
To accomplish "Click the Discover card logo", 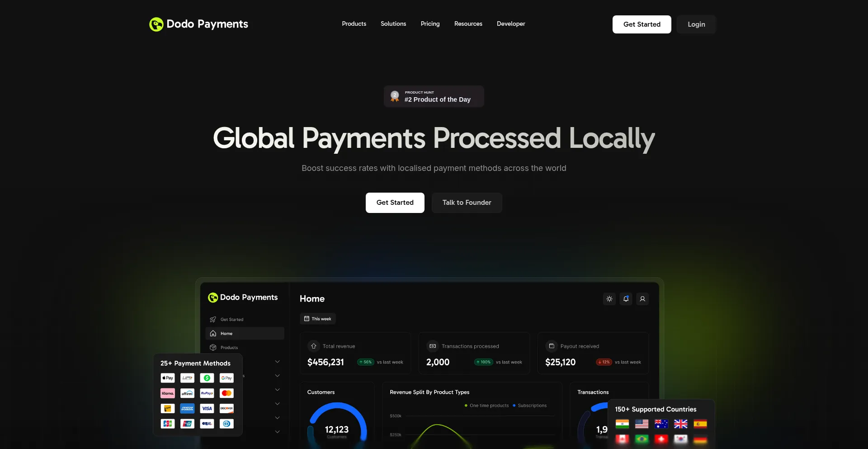I will [226, 409].
